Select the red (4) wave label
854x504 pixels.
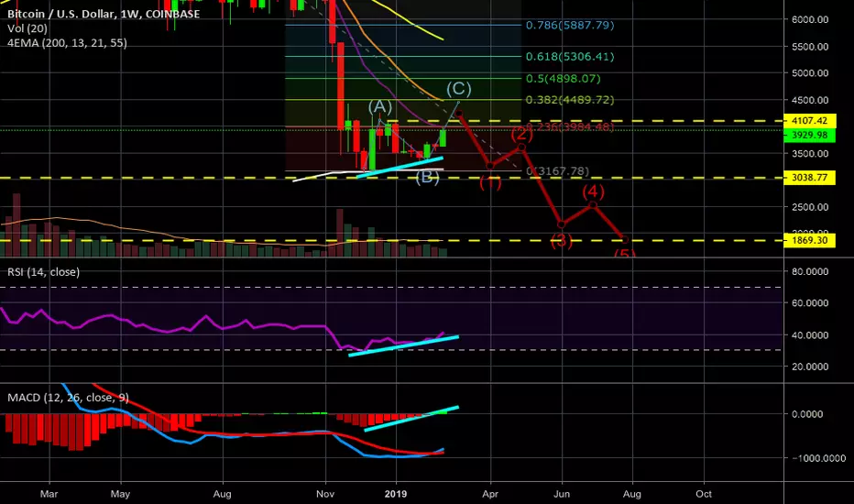click(593, 192)
